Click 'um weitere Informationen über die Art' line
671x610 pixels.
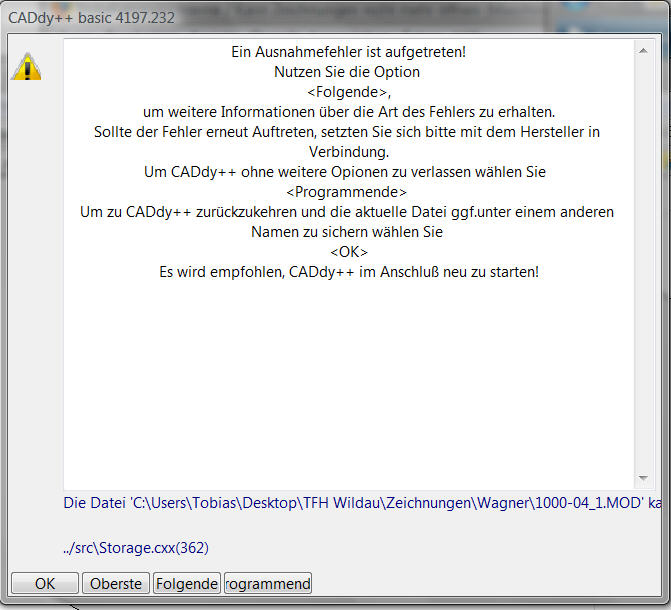pos(349,112)
